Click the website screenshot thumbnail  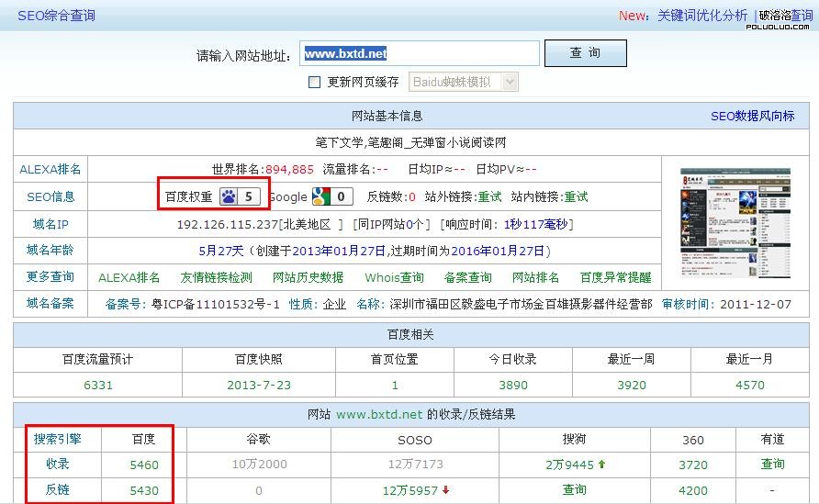coord(735,223)
